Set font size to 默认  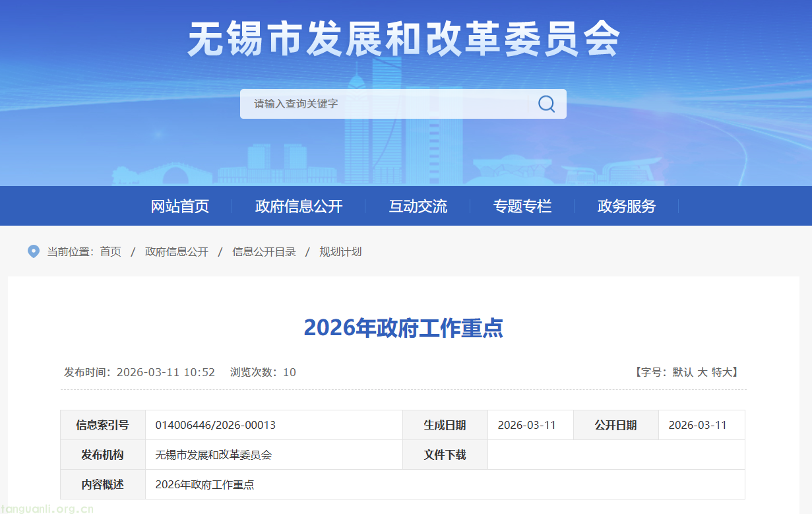[x=683, y=372]
